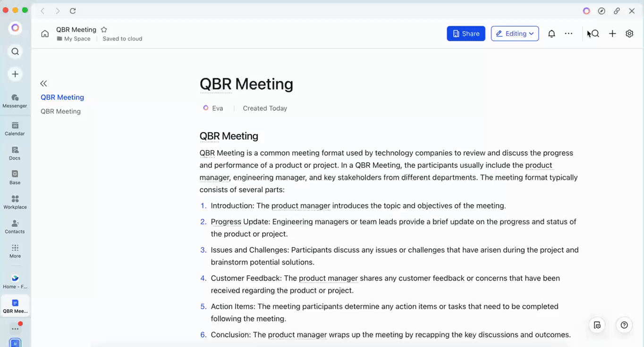Click the floating document tool button

(x=597, y=325)
